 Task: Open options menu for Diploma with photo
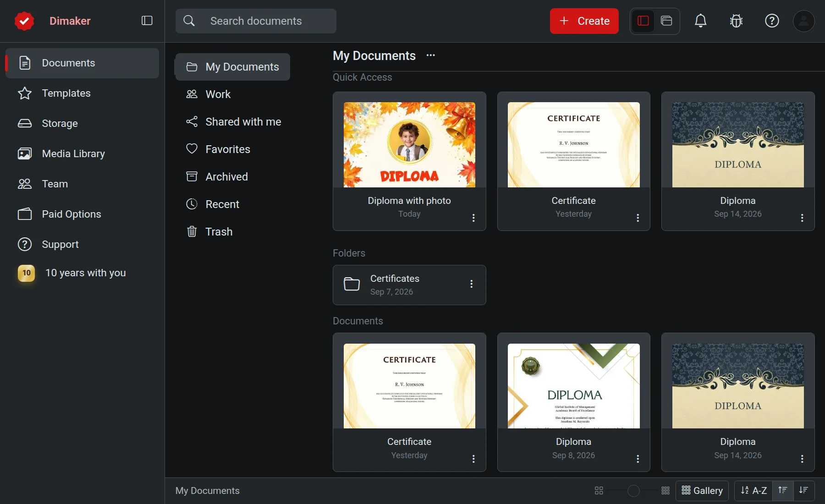(x=473, y=218)
